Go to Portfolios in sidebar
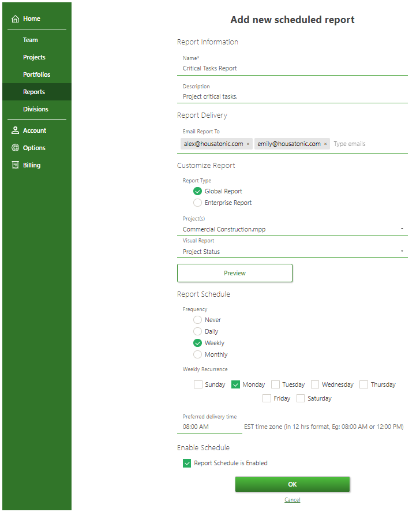Viewport: 420px width, 512px height. (36, 74)
